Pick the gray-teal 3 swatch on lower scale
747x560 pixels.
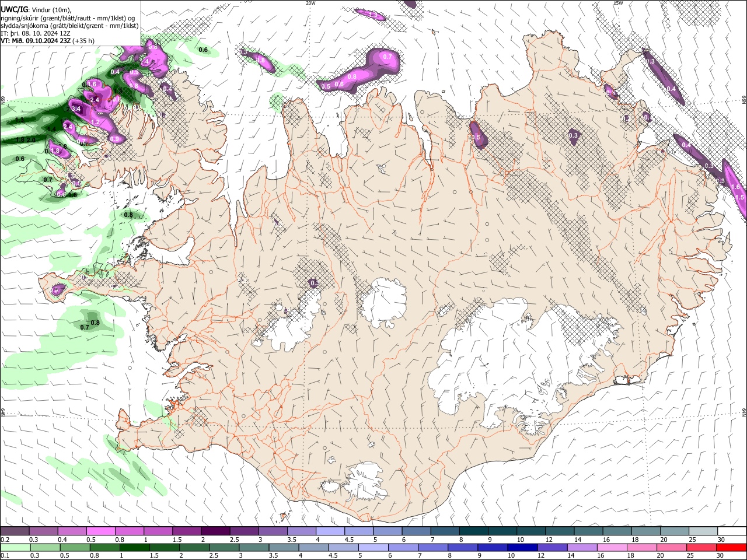254,547
